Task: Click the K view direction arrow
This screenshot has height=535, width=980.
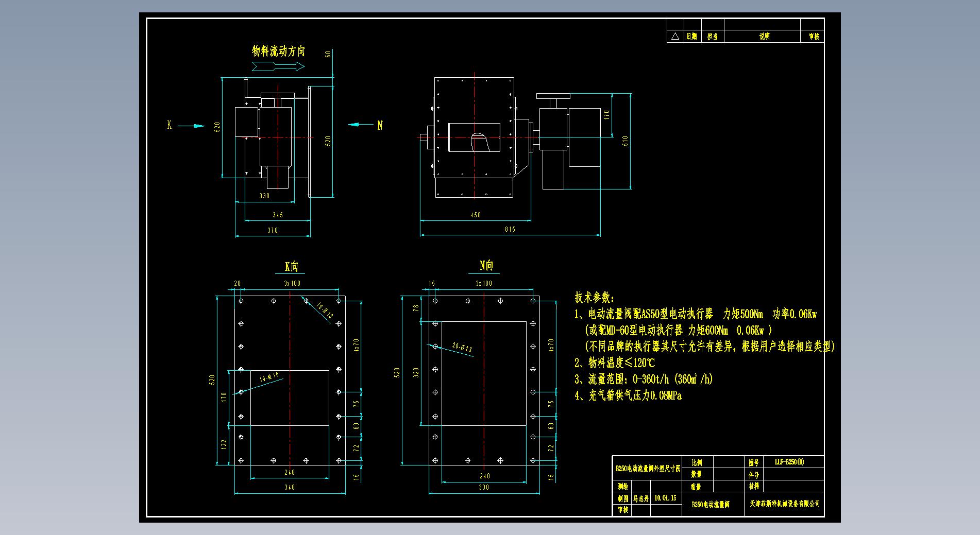Action: (191, 126)
